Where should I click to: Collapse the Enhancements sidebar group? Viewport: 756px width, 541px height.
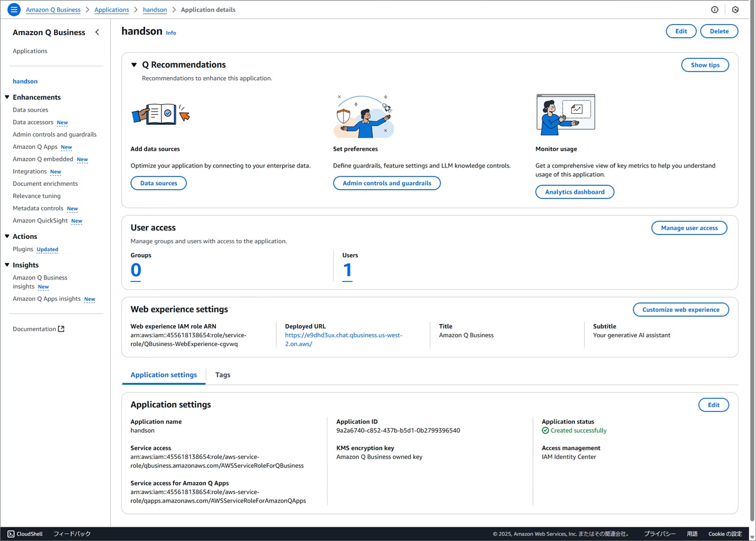(x=7, y=97)
